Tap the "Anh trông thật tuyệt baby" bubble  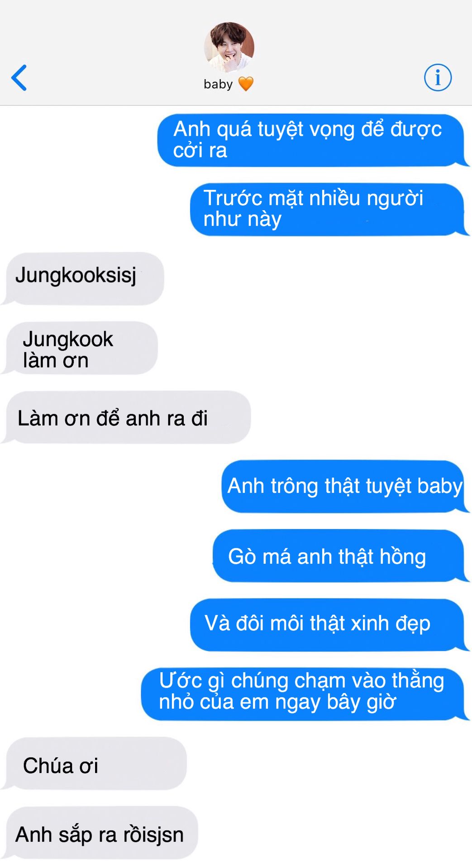[x=345, y=486]
